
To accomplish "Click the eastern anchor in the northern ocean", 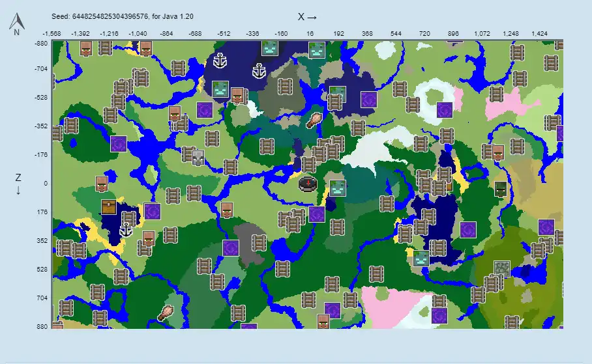I will click(x=259, y=71).
